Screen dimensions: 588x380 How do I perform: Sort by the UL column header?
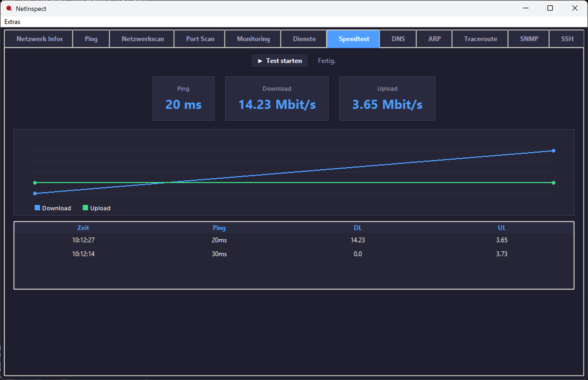pyautogui.click(x=502, y=228)
